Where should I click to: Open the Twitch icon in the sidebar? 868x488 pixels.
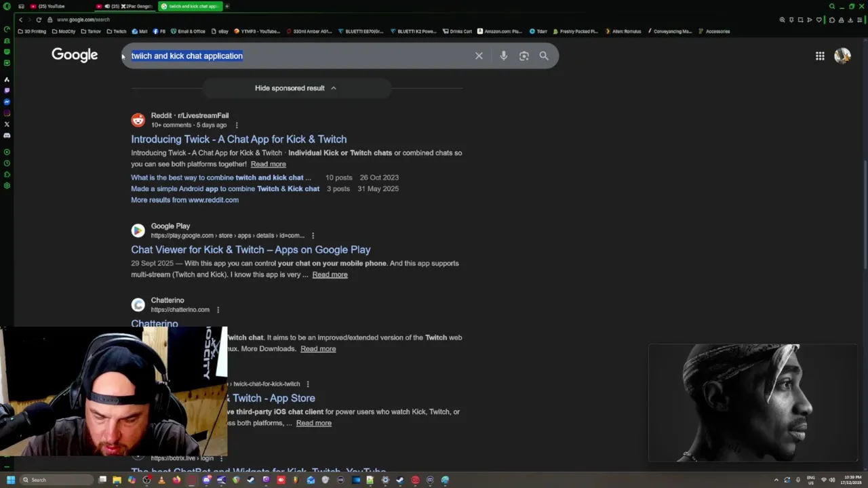[x=7, y=90]
